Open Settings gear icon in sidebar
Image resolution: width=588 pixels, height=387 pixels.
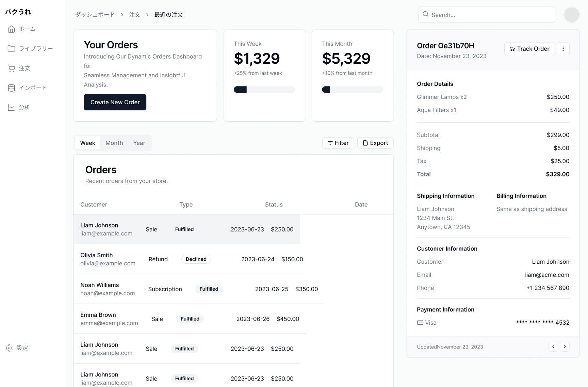9,348
